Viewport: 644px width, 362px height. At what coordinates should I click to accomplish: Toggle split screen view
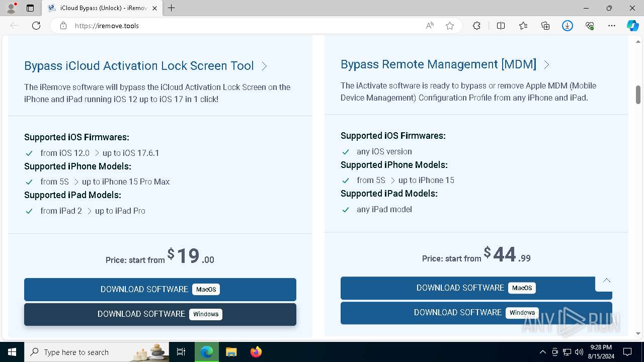click(x=501, y=26)
